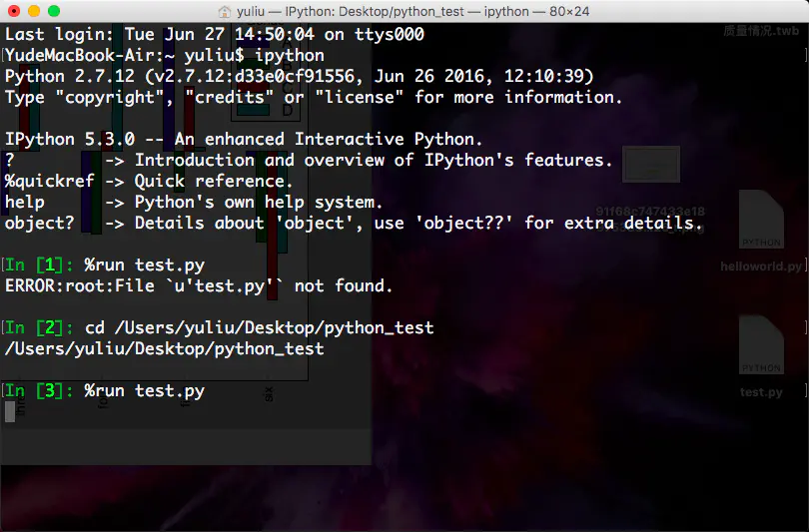Click the 'IPython 5.3.0' banner line

[244, 140]
